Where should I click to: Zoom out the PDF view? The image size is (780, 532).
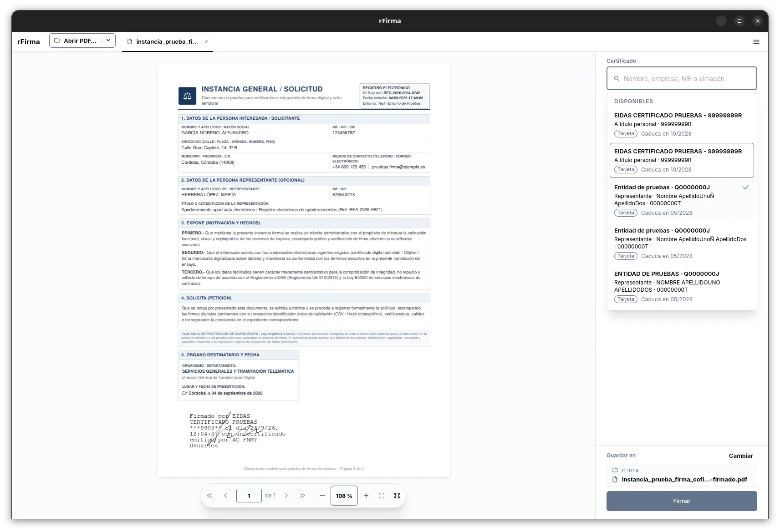tap(322, 496)
